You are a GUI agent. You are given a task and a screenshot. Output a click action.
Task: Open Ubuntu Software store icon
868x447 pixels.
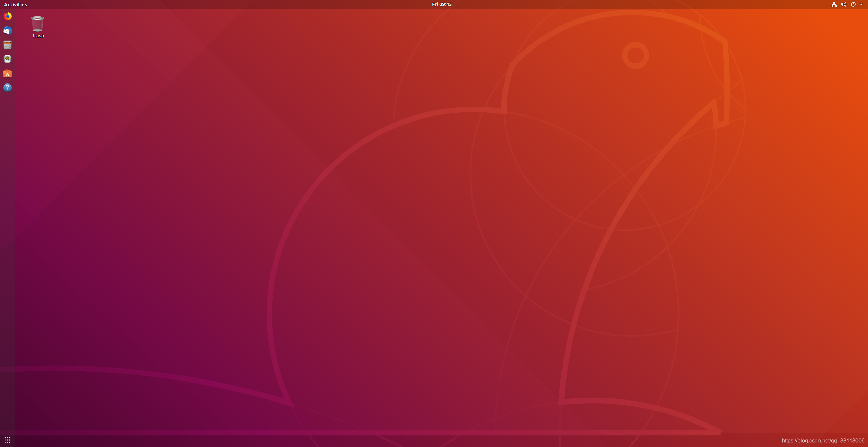tap(7, 73)
